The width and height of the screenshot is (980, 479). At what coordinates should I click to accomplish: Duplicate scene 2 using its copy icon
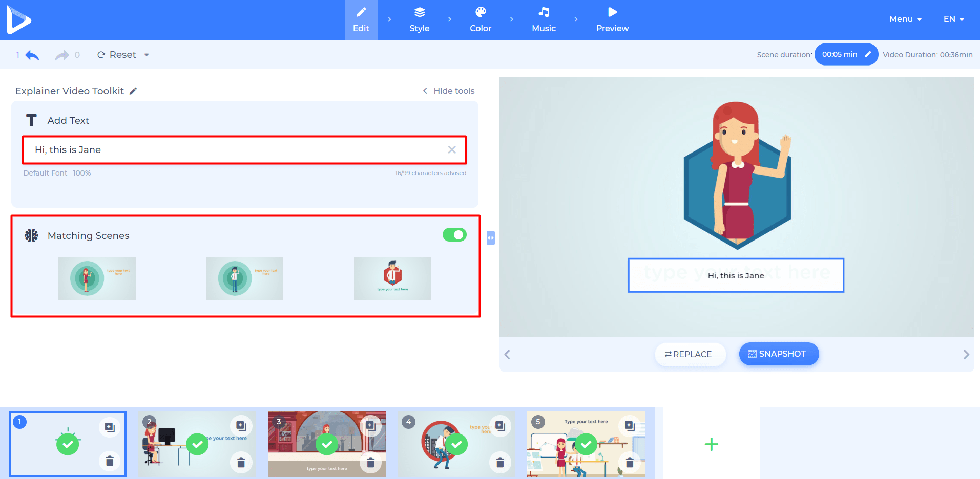(240, 425)
